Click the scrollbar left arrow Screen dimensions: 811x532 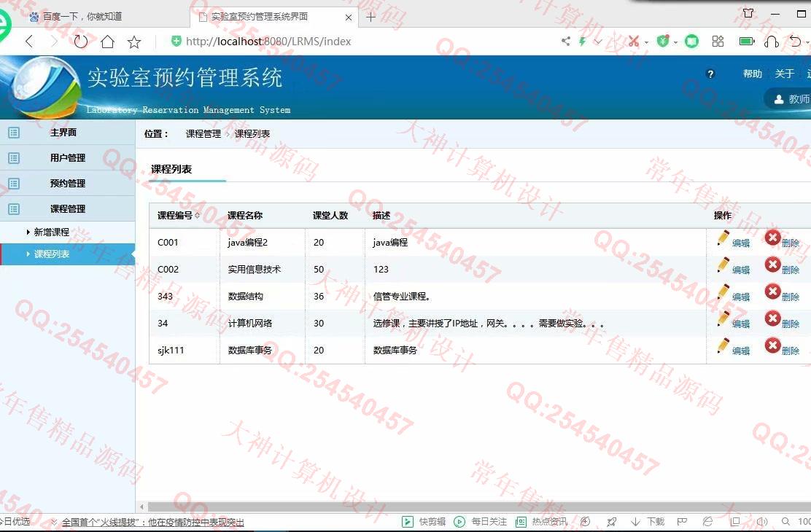141,507
